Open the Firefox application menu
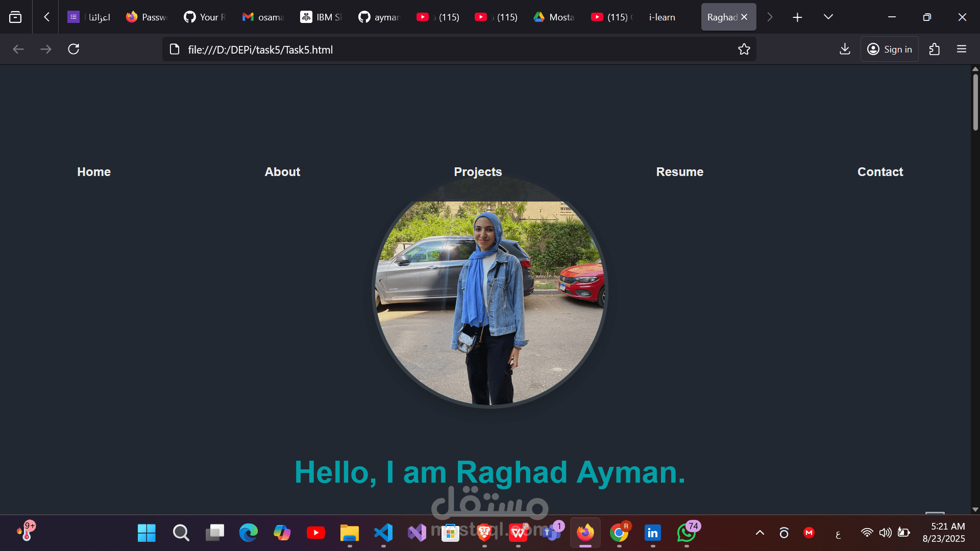Image resolution: width=980 pixels, height=551 pixels. point(962,49)
